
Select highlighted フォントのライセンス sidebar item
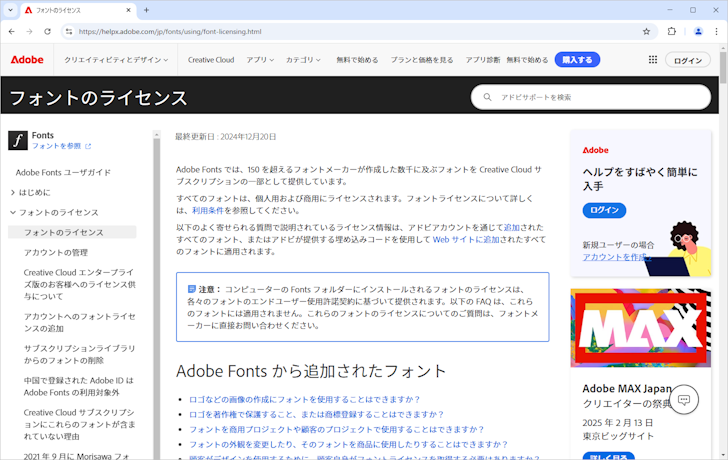[72, 232]
